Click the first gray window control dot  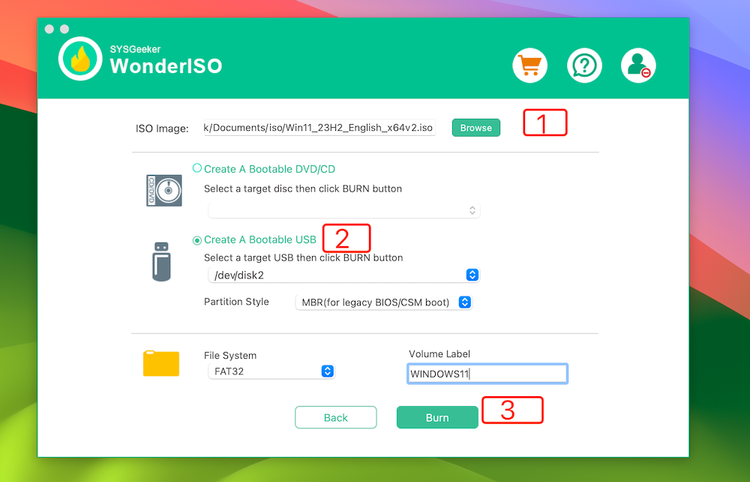pos(49,29)
